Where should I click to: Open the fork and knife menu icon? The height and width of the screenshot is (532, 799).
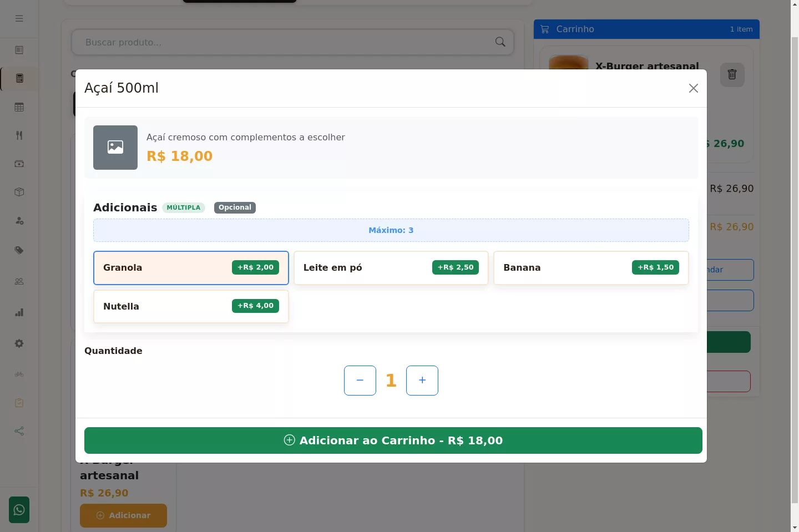pos(19,135)
